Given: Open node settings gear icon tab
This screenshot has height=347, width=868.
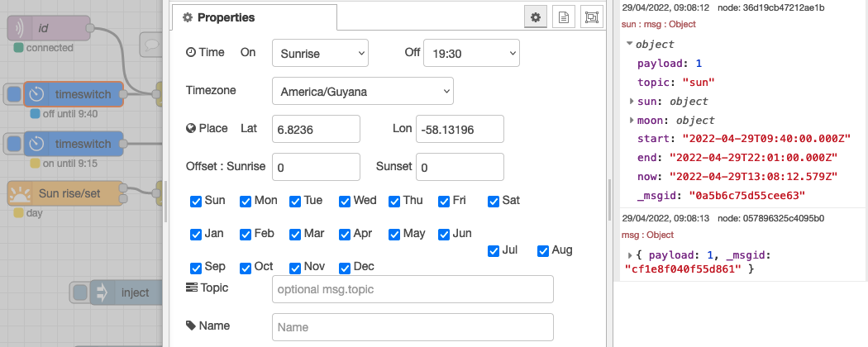Looking at the screenshot, I should [x=536, y=17].
